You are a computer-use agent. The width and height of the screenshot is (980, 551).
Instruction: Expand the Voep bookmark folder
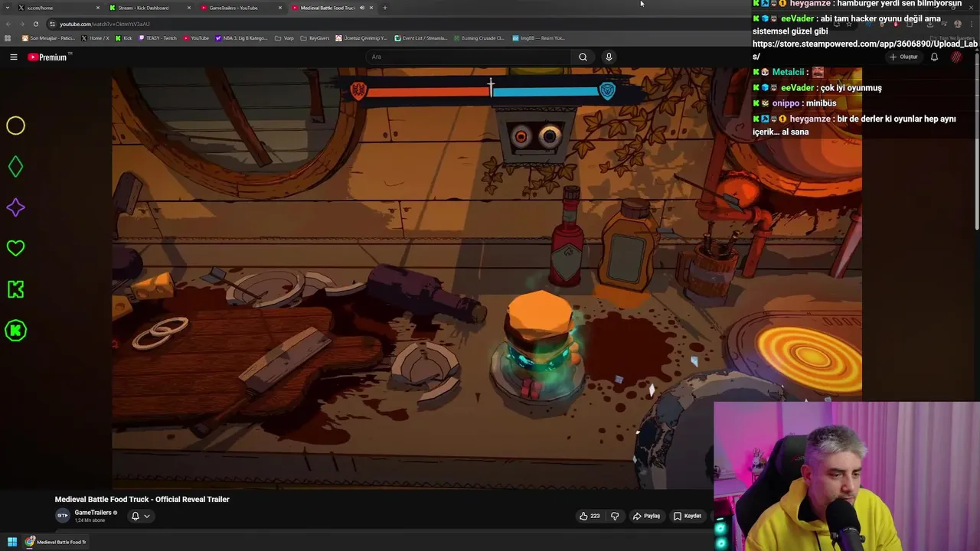(x=285, y=37)
